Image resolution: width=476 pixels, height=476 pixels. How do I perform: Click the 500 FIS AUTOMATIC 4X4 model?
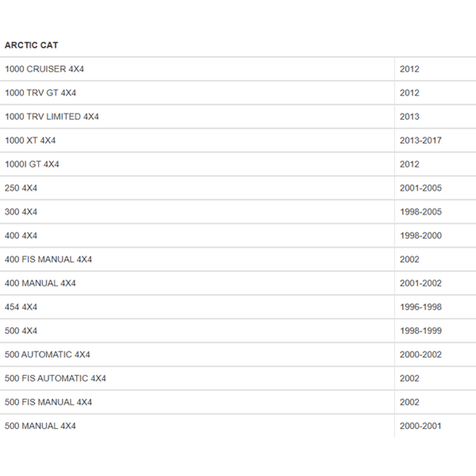(x=56, y=378)
